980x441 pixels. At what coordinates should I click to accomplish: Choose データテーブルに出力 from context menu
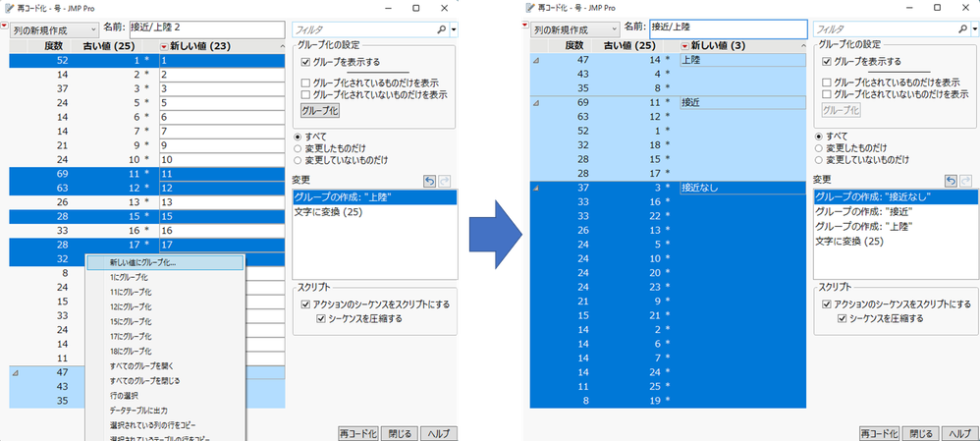point(165,411)
